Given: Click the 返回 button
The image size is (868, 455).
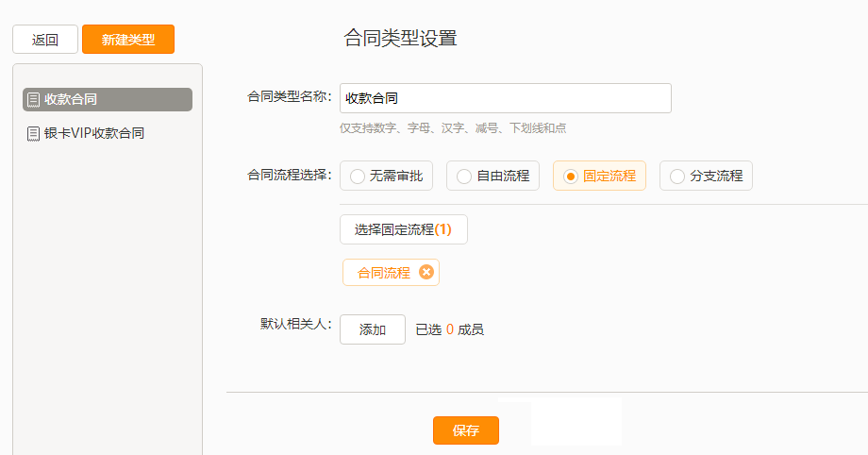Looking at the screenshot, I should pyautogui.click(x=45, y=40).
